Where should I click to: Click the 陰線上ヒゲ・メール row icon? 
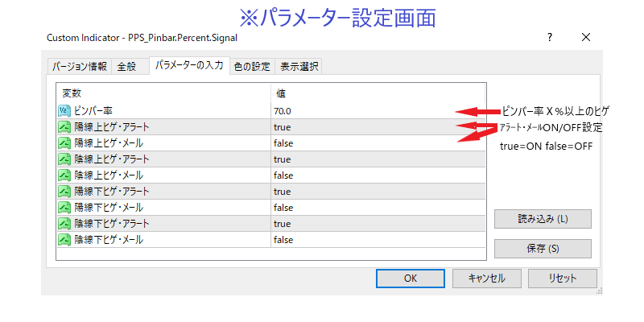(x=64, y=175)
